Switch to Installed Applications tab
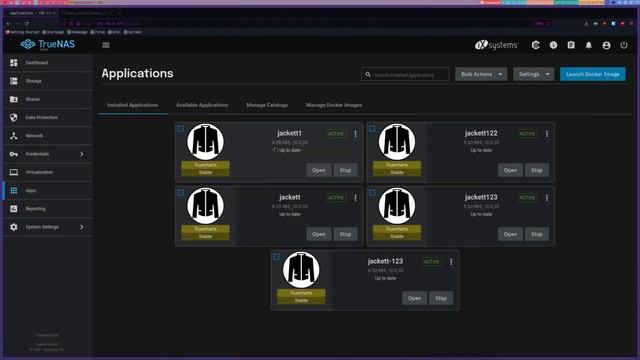The width and height of the screenshot is (640, 360). point(133,105)
